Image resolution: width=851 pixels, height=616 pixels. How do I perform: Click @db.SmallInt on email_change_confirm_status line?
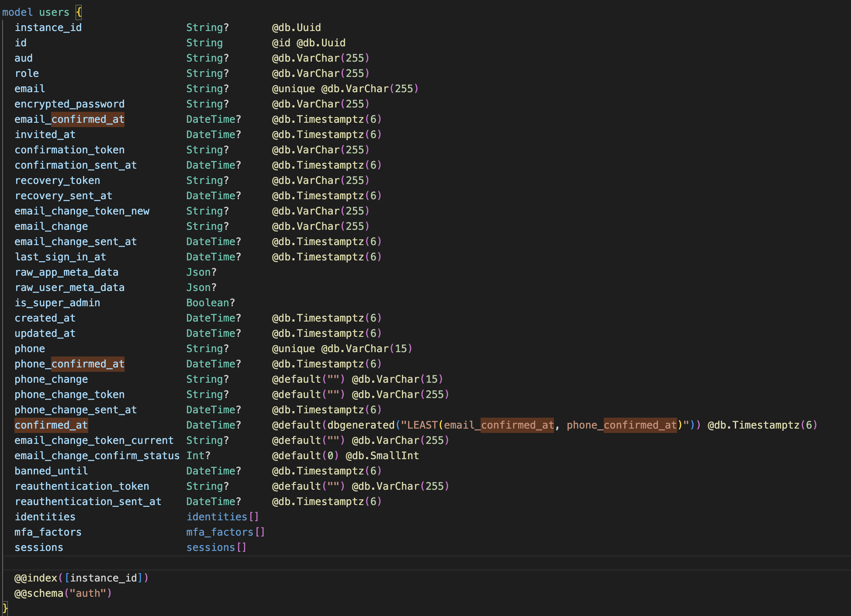(x=382, y=456)
